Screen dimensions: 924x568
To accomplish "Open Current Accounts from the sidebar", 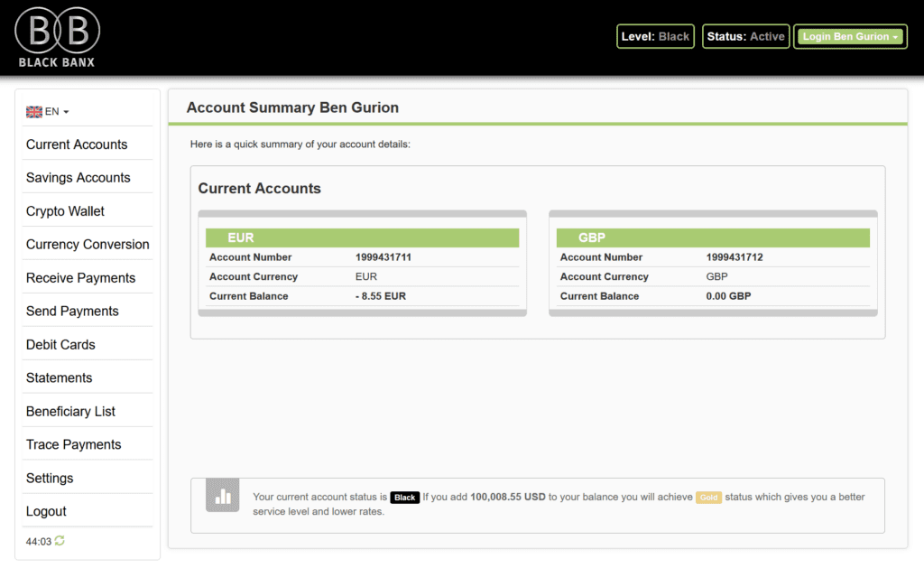I will (77, 144).
